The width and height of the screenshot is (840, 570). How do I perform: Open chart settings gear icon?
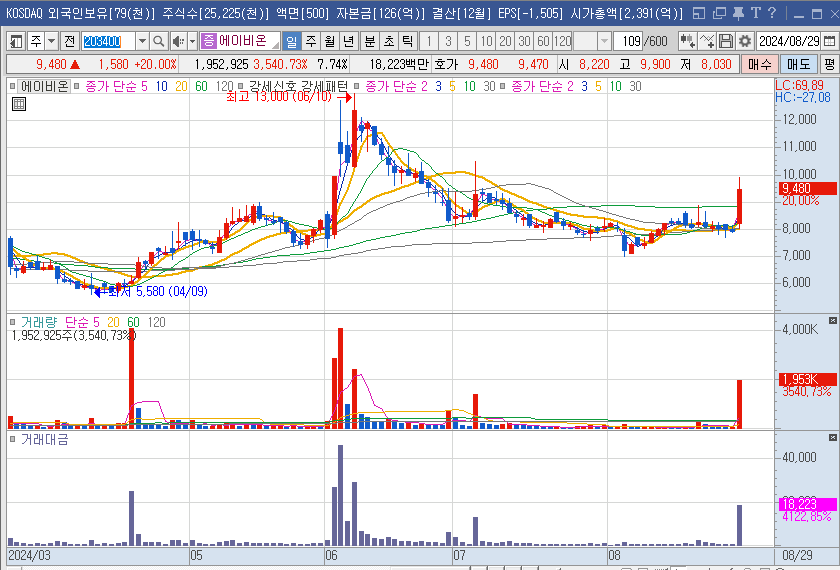[745, 41]
